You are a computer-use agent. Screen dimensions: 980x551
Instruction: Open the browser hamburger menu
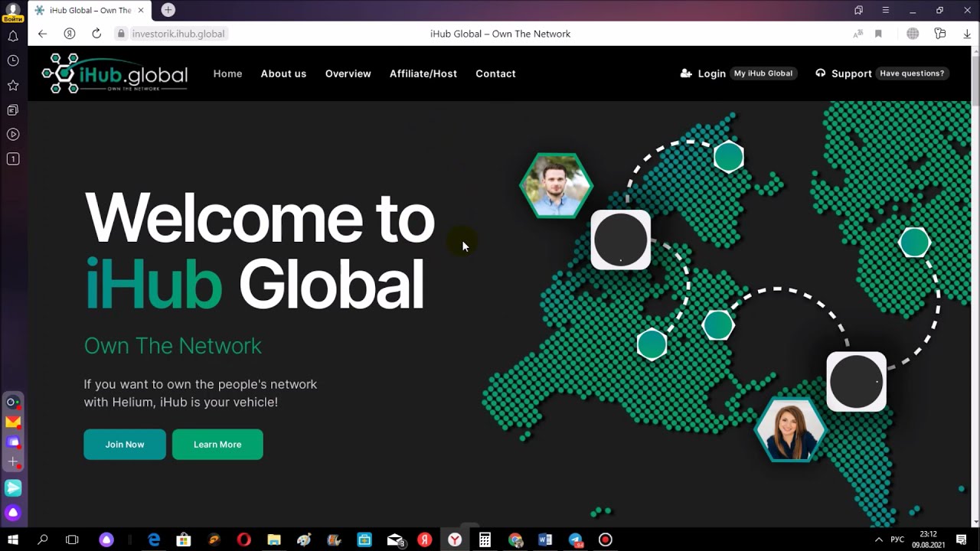[x=886, y=10]
